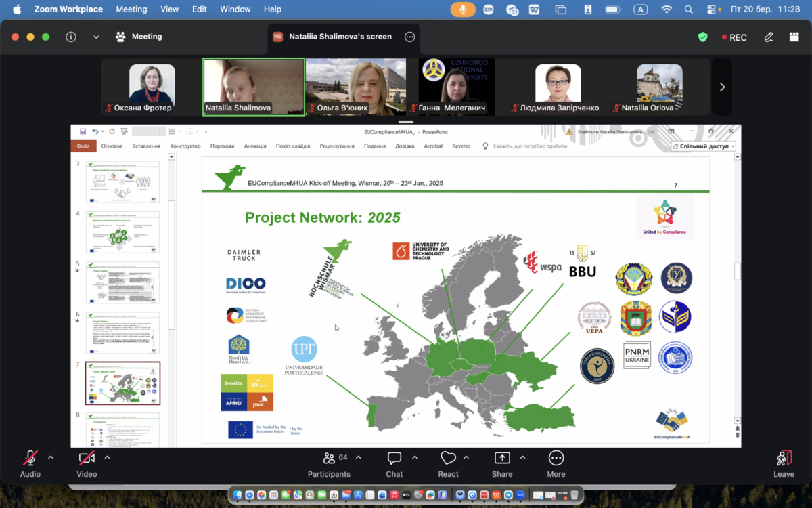Viewport: 812px width, 508px height.
Task: Unmute the Audio microphone
Action: pos(30,459)
